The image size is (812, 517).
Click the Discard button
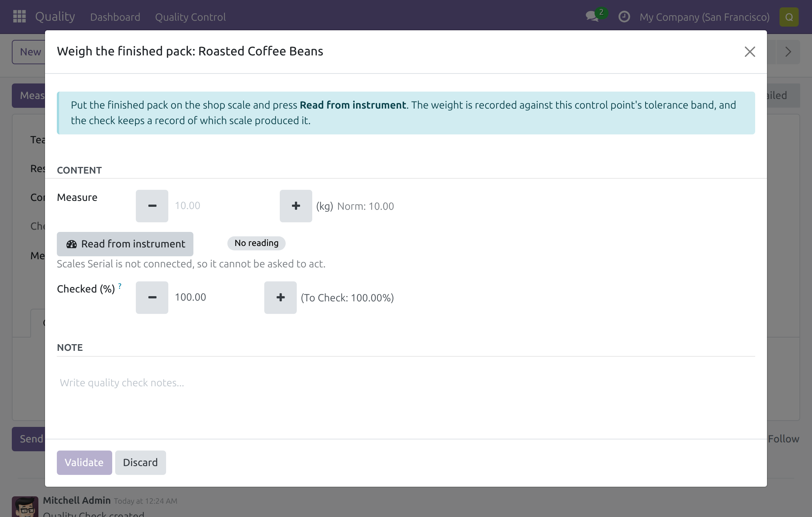(140, 462)
